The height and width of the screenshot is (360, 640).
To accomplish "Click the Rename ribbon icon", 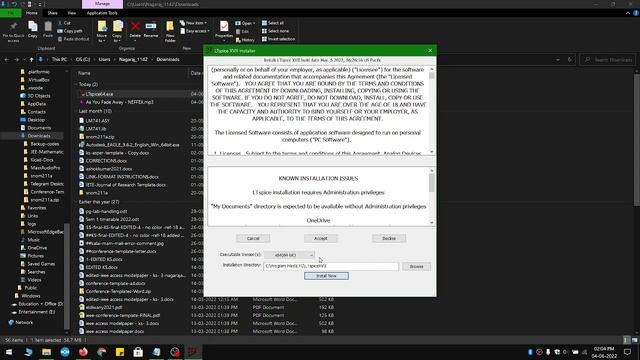I will [151, 30].
